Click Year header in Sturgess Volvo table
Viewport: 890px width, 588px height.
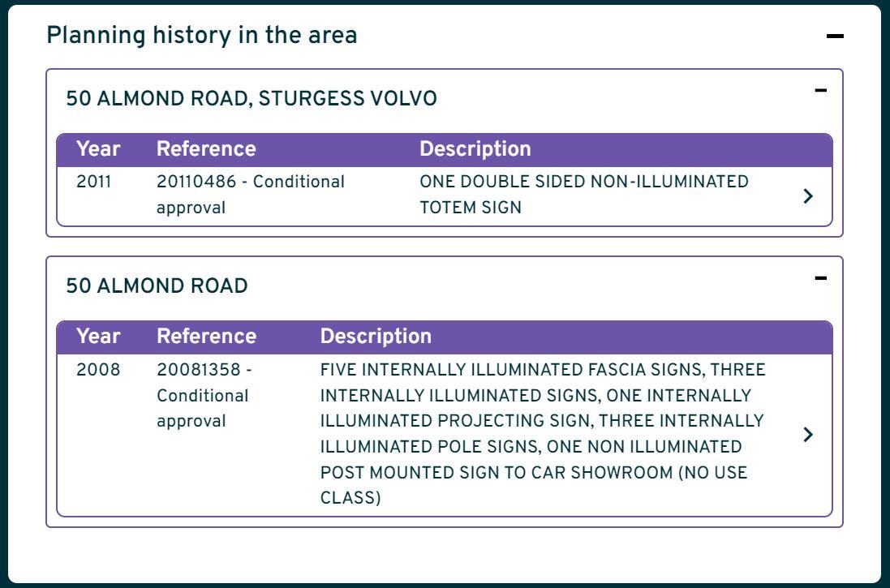pos(98,149)
